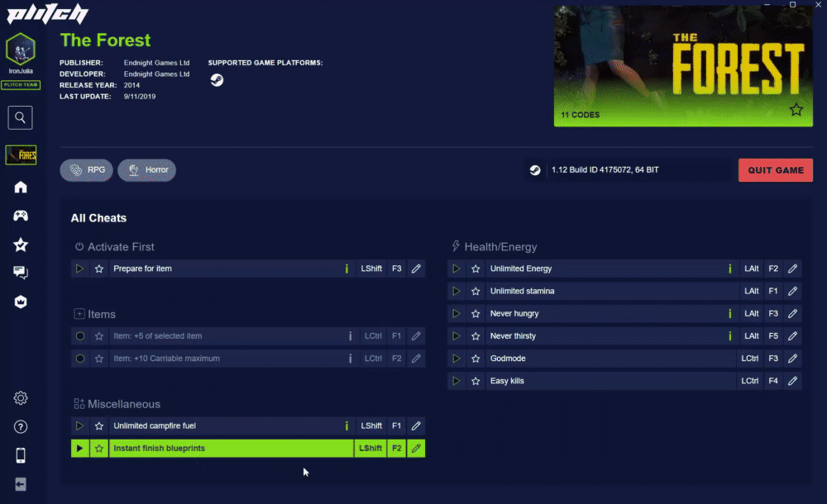Open the hexagon badge icon in the sidebar
The width and height of the screenshot is (827, 504).
pyautogui.click(x=21, y=302)
